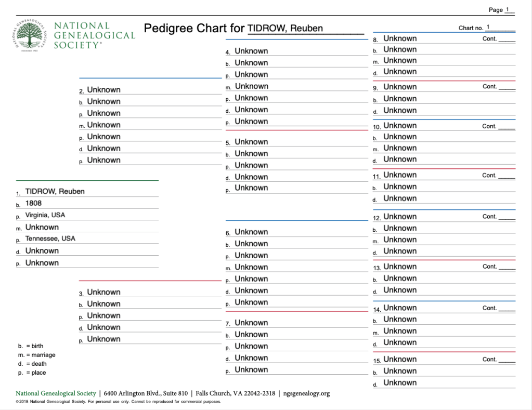This screenshot has width=532, height=410.
Task: Click National Genealogical Society footer text
Action: coord(56,393)
